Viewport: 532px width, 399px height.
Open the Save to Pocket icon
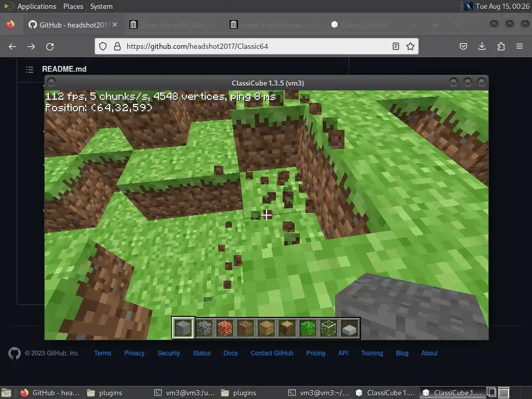click(463, 46)
